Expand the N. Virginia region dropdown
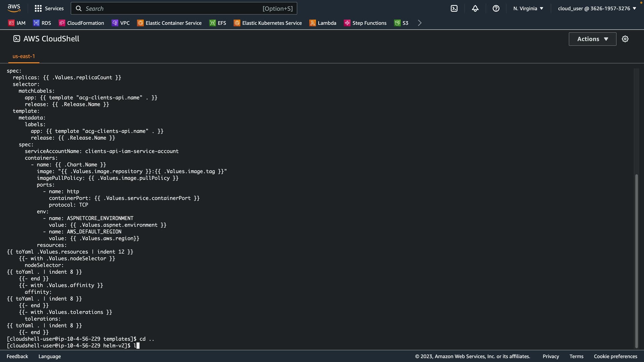644x362 pixels. (528, 8)
